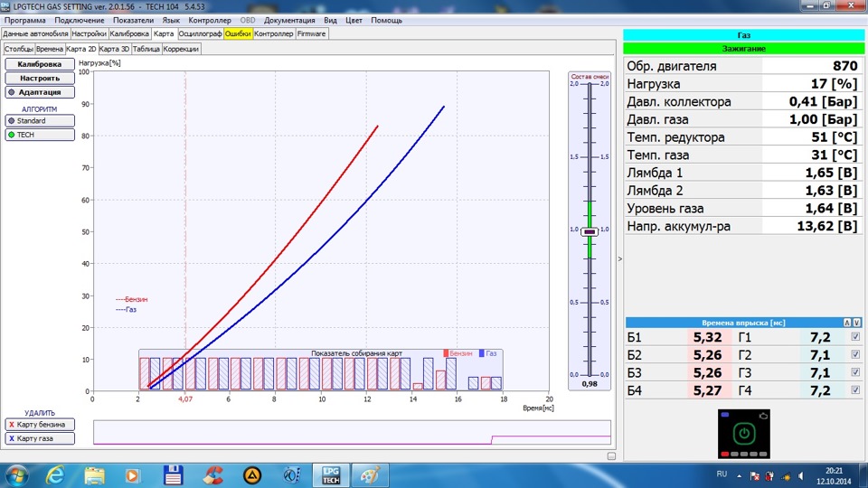This screenshot has width=868, height=488.
Task: Switch to Данные автомобиля tab
Action: coord(35,33)
